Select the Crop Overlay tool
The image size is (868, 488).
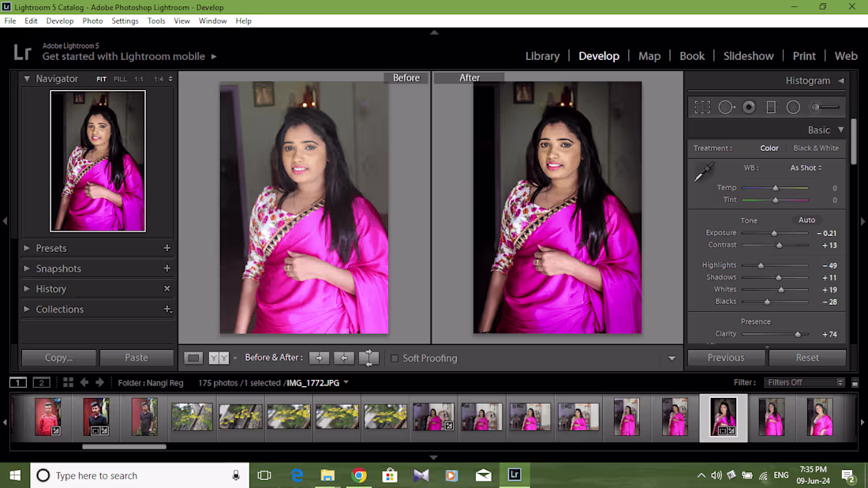click(x=702, y=107)
